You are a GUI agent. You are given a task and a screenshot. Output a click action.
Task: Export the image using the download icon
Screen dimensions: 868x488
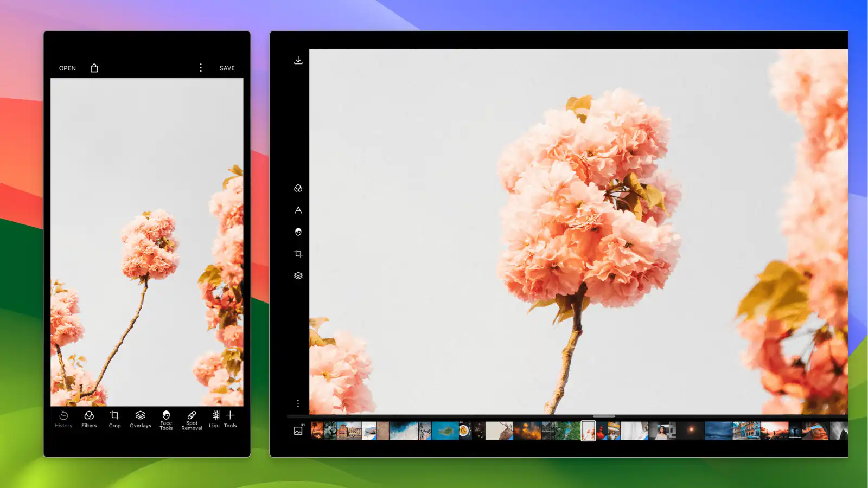click(x=298, y=60)
